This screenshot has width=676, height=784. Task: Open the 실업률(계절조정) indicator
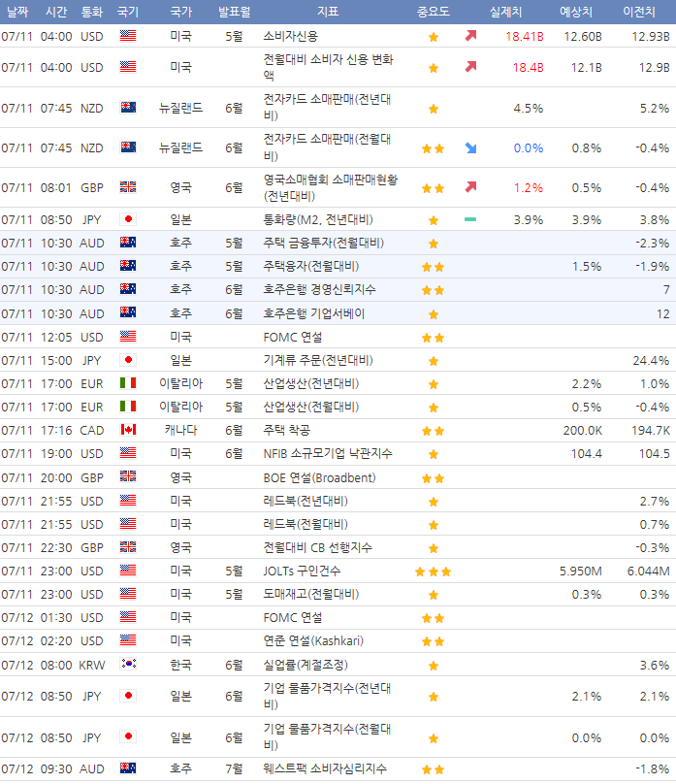[306, 665]
